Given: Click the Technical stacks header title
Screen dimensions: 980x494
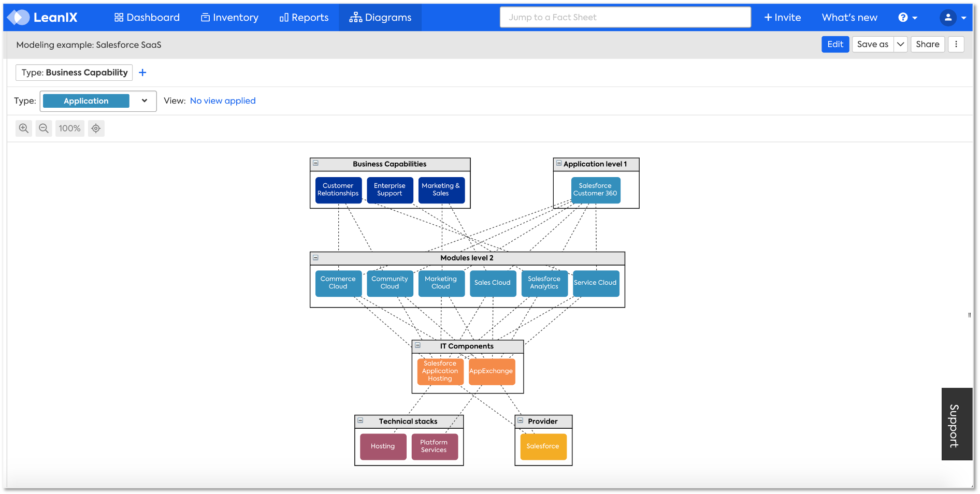Looking at the screenshot, I should (x=408, y=422).
